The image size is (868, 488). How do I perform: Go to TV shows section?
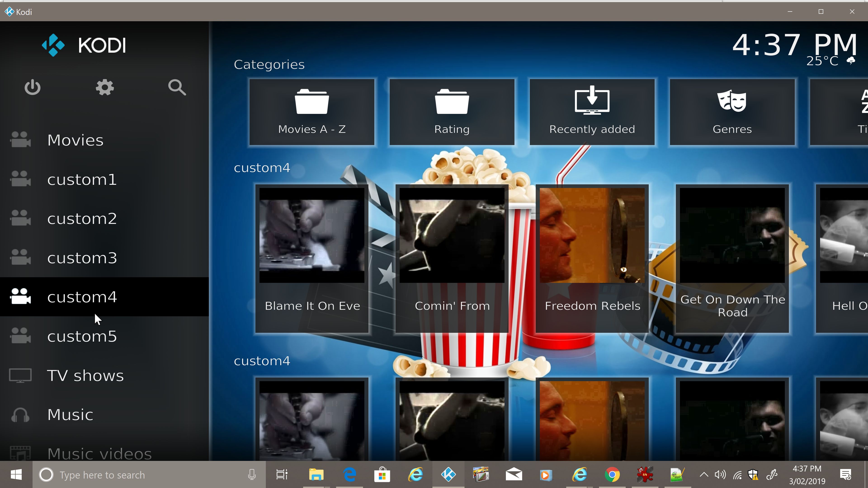click(104, 375)
